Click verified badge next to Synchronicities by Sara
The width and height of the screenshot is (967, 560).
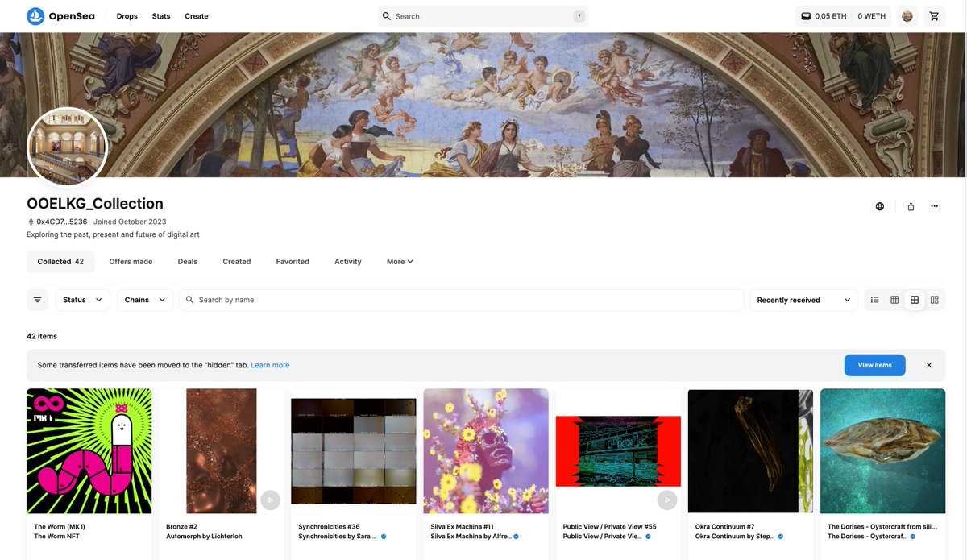[384, 537]
